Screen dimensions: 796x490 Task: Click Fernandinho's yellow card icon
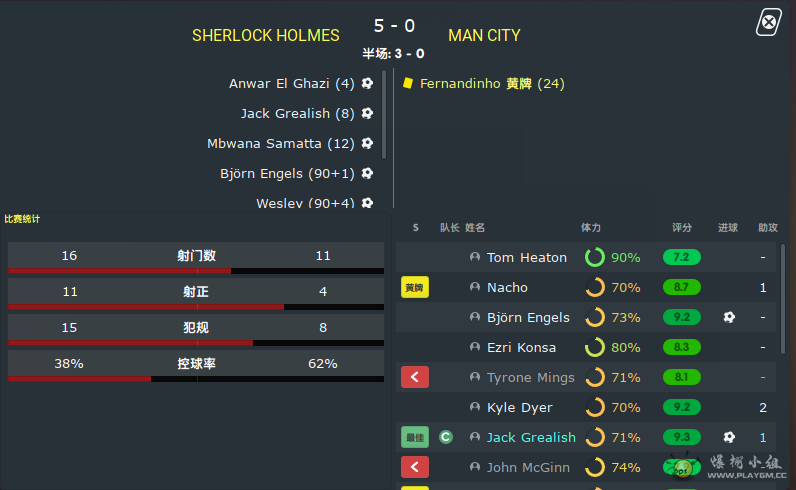[x=408, y=84]
